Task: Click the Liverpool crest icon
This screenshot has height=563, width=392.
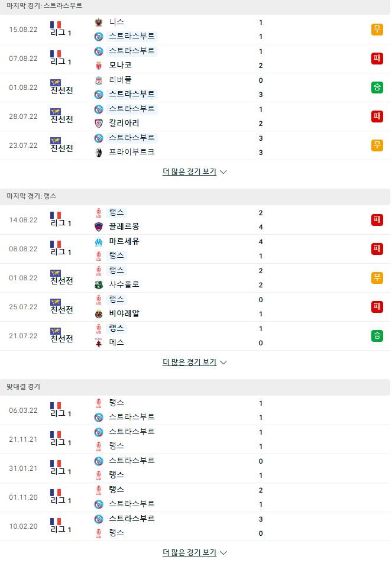Action: (x=98, y=80)
